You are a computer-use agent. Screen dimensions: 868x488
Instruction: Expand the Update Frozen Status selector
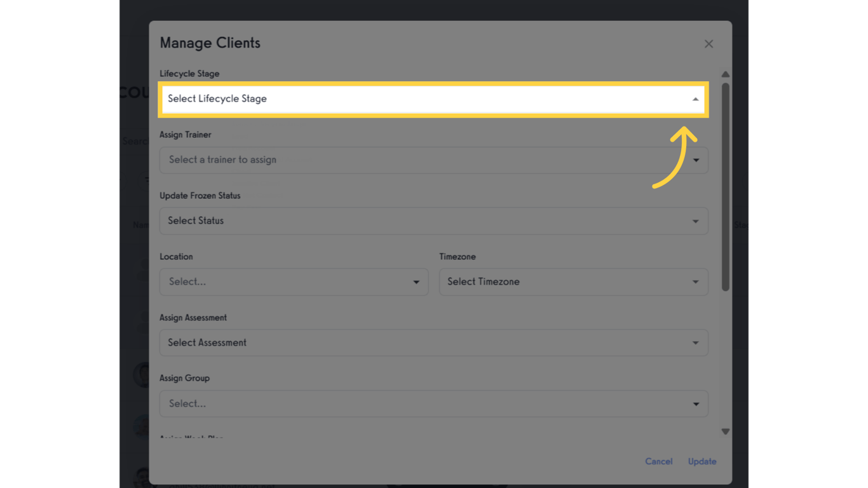(434, 220)
